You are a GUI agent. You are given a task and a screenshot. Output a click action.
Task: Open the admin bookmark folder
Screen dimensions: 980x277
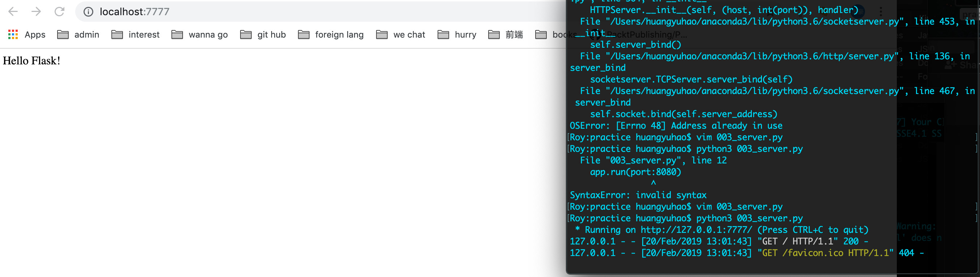(78, 35)
